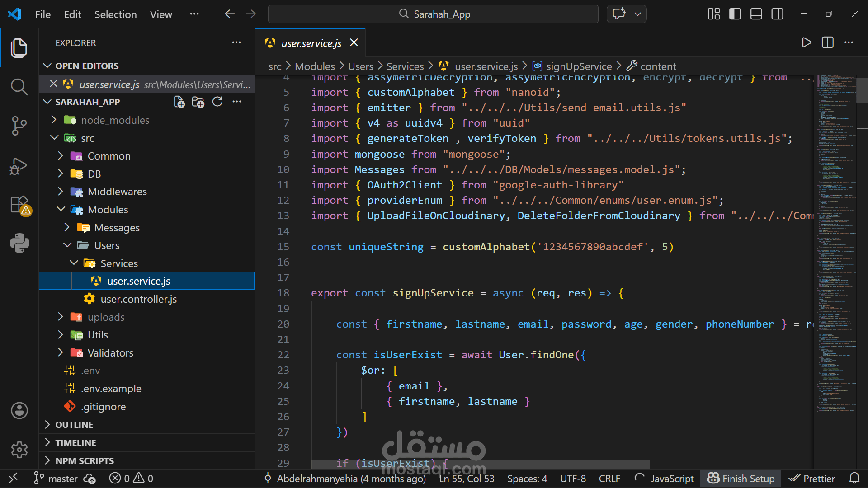Click the master branch status item
The height and width of the screenshot is (488, 868).
pyautogui.click(x=62, y=479)
